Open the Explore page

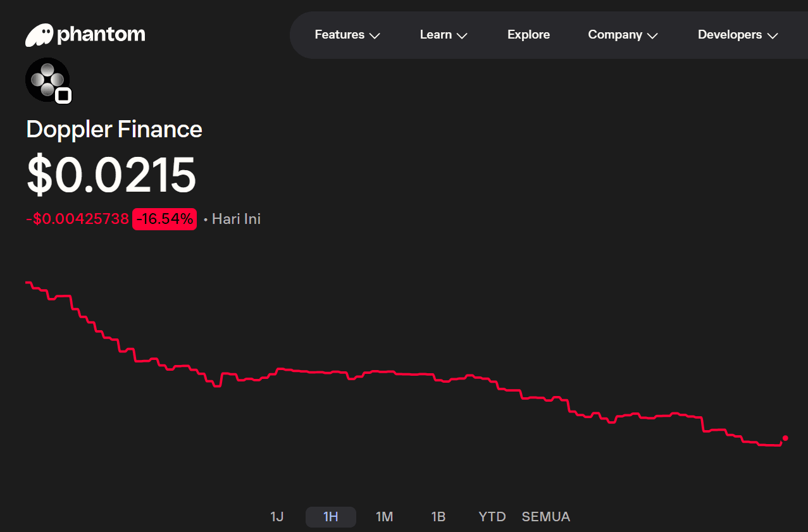pyautogui.click(x=528, y=35)
